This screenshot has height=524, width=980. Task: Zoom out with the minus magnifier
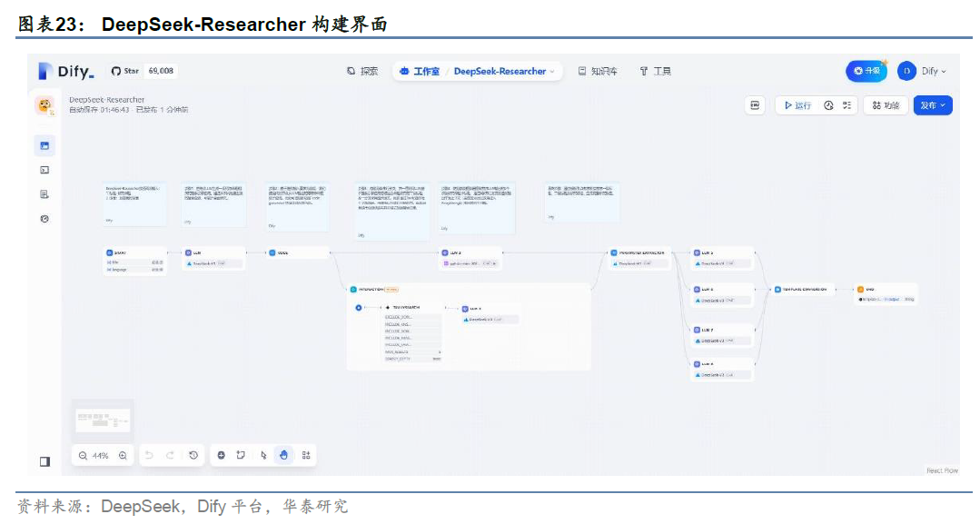83,456
